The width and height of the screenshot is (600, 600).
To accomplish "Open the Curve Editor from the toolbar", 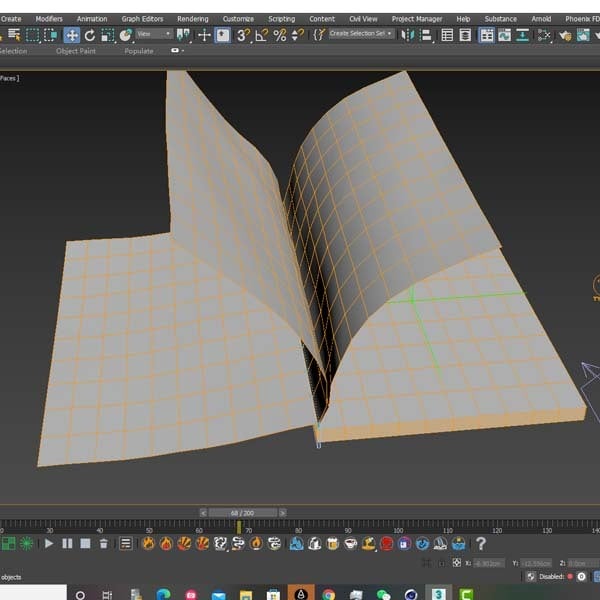I will (505, 35).
